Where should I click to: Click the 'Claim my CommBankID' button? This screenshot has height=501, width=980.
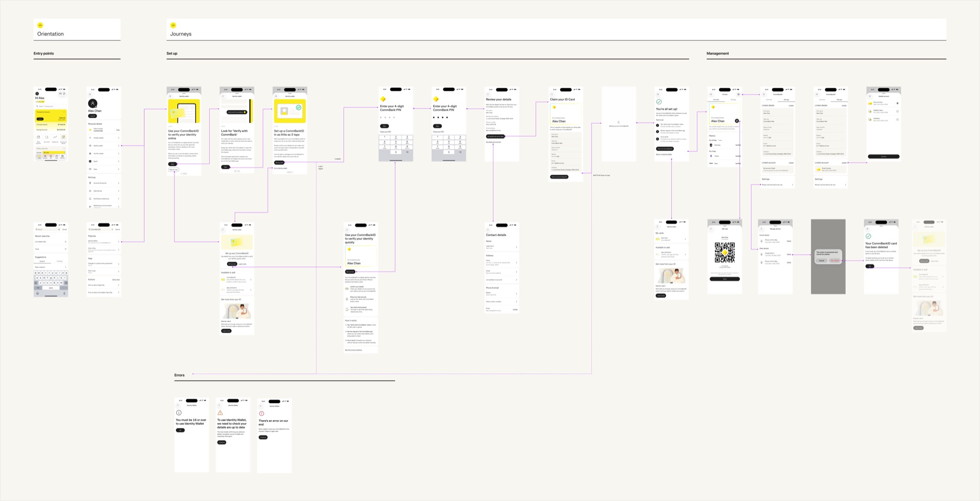[559, 177]
